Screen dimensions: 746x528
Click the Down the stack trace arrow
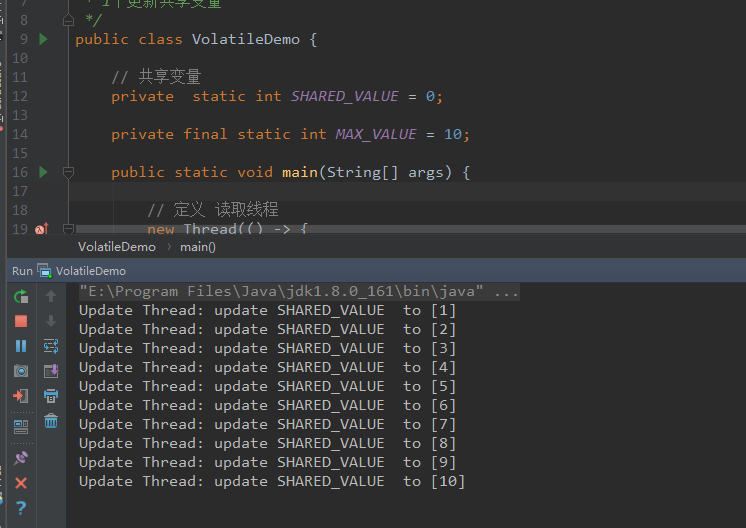click(51, 321)
